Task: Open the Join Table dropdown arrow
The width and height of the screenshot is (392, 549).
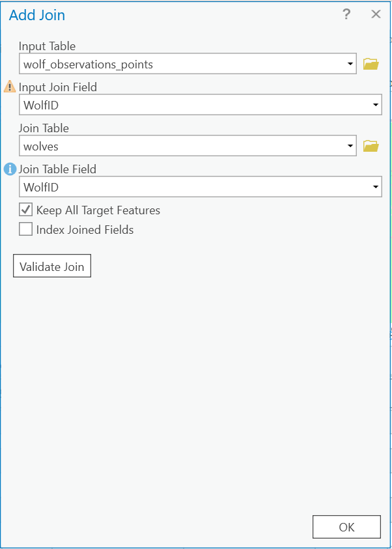Action: tap(350, 146)
